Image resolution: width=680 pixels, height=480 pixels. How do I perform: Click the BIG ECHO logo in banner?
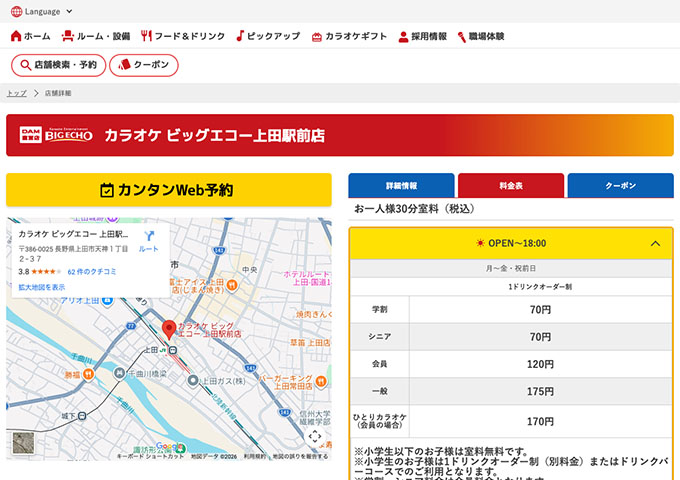click(56, 135)
